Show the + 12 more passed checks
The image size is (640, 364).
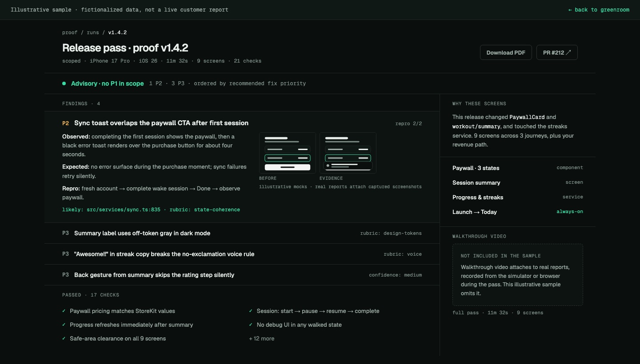tap(262, 338)
